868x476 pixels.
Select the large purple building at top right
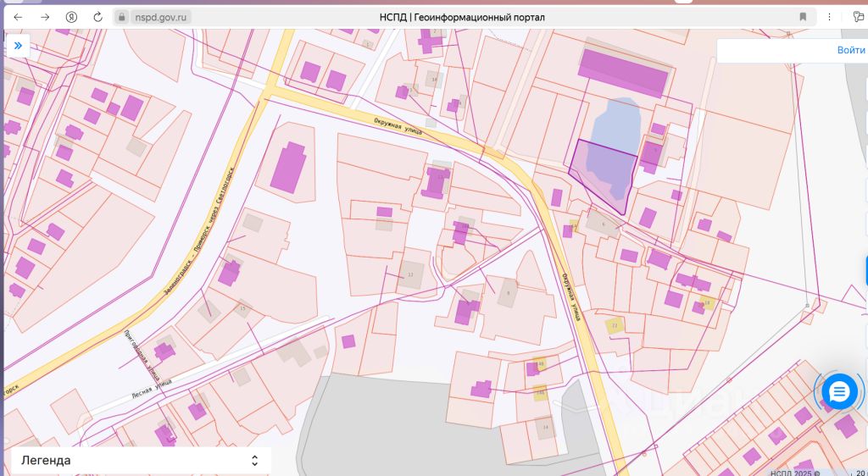point(624,72)
